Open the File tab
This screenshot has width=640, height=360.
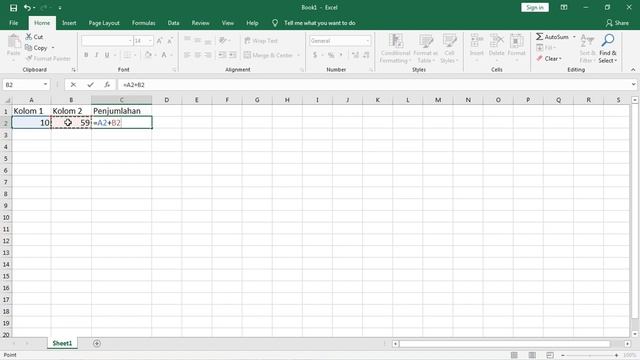tap(13, 23)
